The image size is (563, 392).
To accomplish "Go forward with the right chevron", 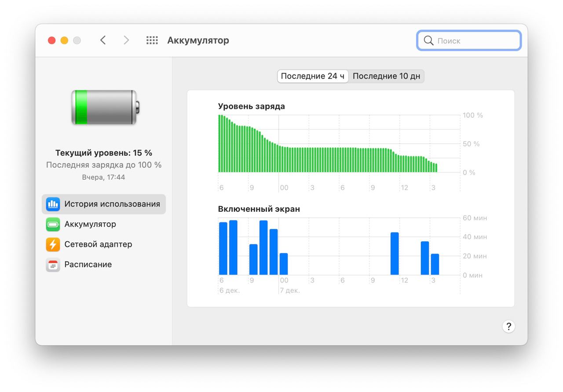I will pos(126,40).
